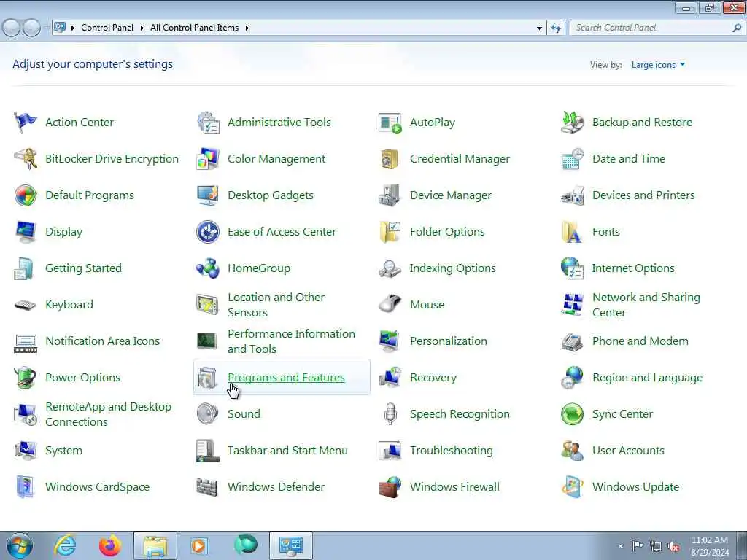Open Performance Information and Tools link
The width and height of the screenshot is (747, 560).
[x=292, y=341]
